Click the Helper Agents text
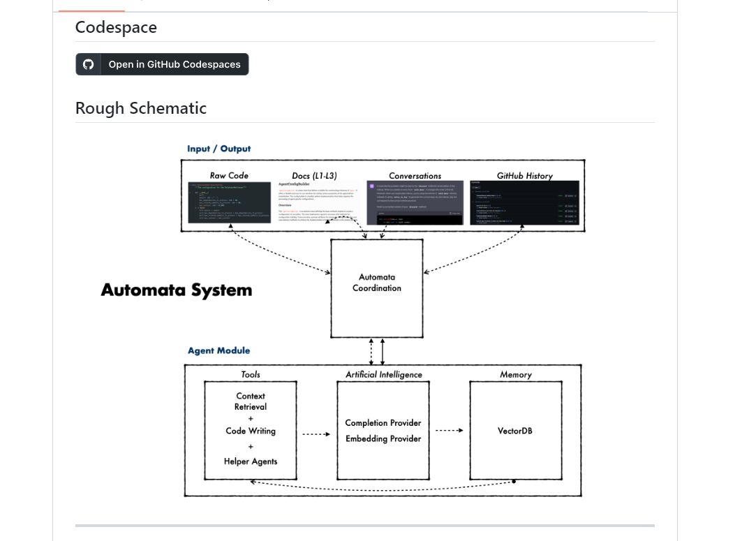Screen dimensions: 756x541 [250, 461]
